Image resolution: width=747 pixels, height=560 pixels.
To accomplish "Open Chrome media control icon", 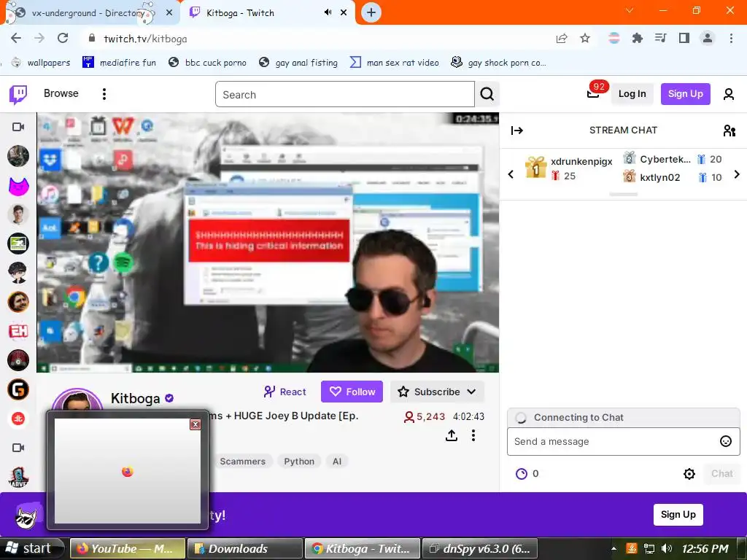I will [660, 38].
